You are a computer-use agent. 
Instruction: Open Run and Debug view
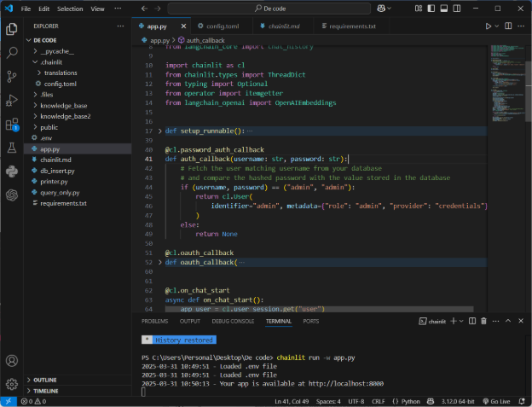[x=12, y=100]
